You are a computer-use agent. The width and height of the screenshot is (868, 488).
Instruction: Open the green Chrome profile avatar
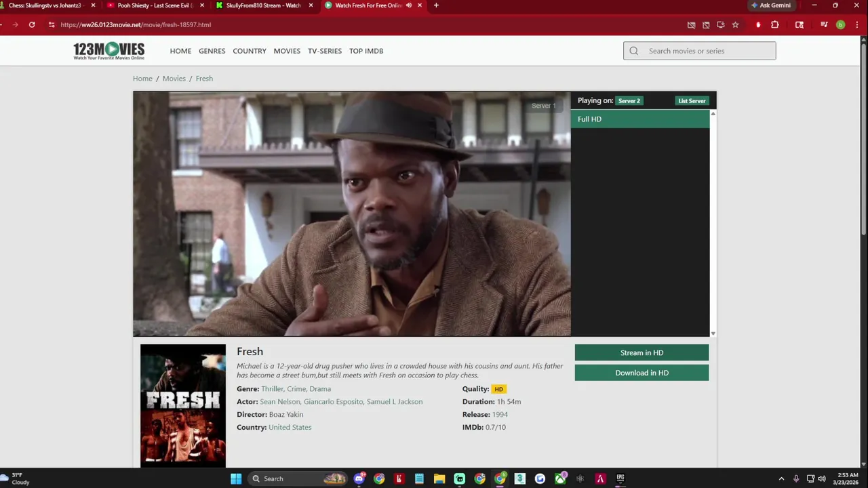click(x=840, y=25)
